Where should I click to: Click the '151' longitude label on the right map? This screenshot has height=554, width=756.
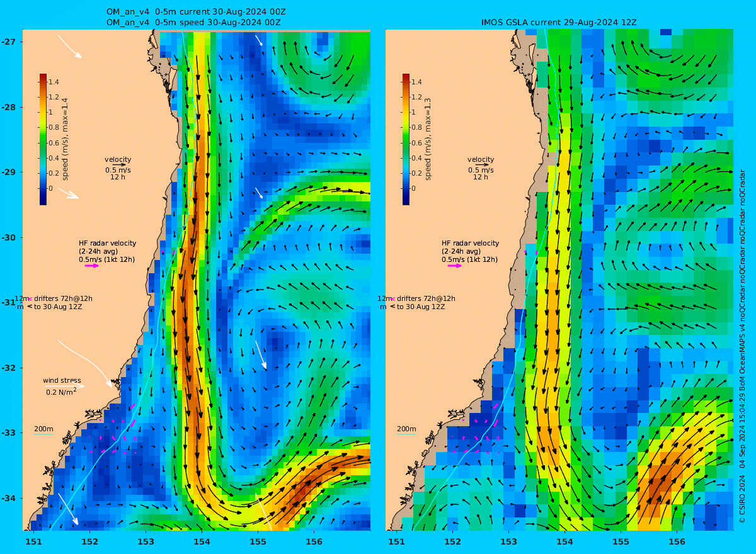tap(396, 541)
